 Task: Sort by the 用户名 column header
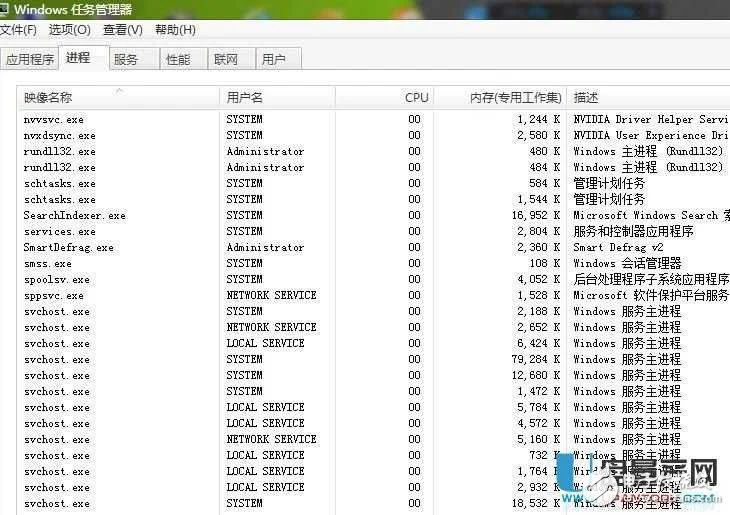277,97
